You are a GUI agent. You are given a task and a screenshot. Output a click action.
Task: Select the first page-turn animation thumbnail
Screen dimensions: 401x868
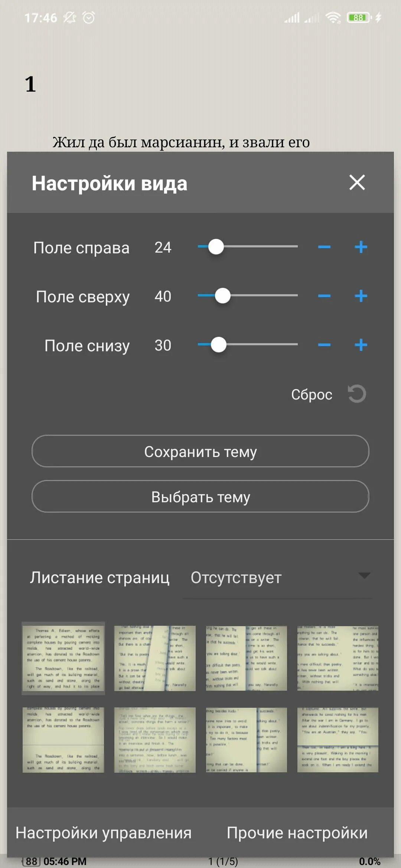point(63,658)
